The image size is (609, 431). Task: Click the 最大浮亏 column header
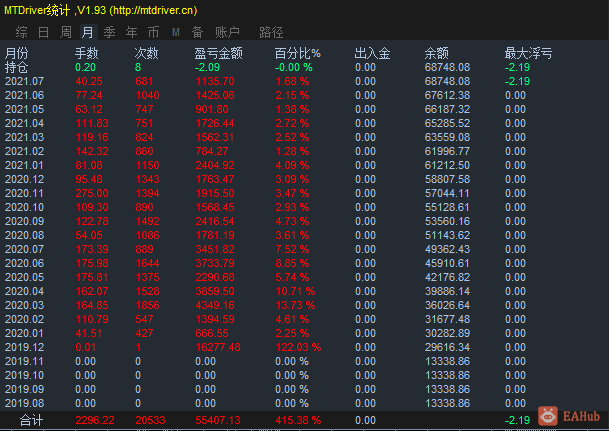[529, 53]
